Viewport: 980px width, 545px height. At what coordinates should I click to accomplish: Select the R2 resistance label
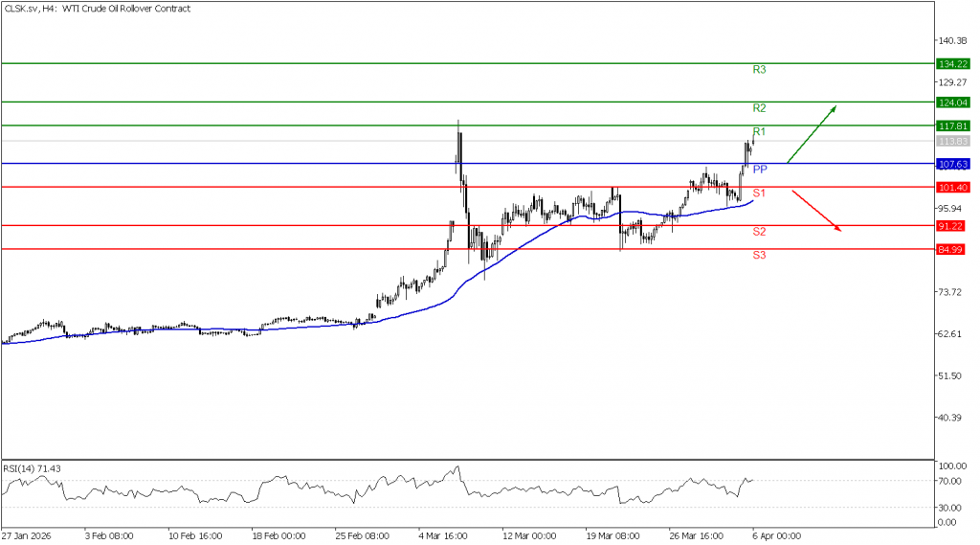pos(759,108)
